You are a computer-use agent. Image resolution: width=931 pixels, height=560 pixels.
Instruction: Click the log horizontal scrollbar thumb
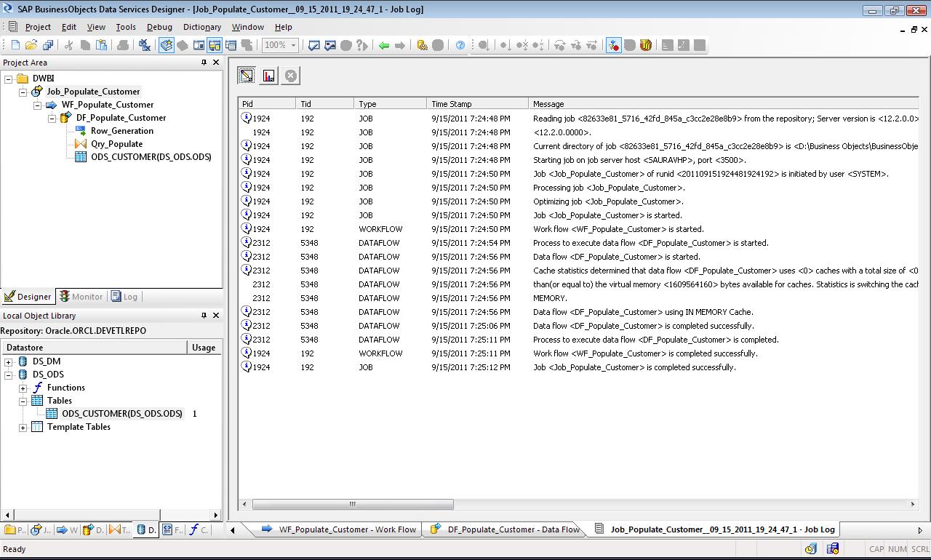(353, 504)
